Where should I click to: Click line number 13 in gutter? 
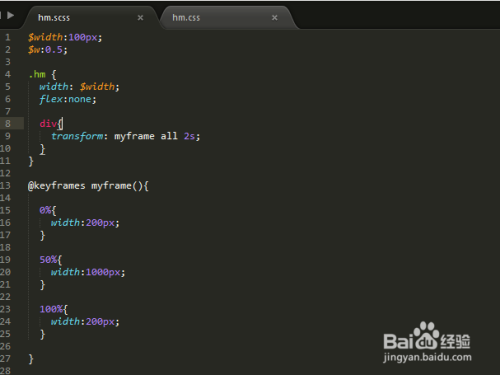[5, 186]
